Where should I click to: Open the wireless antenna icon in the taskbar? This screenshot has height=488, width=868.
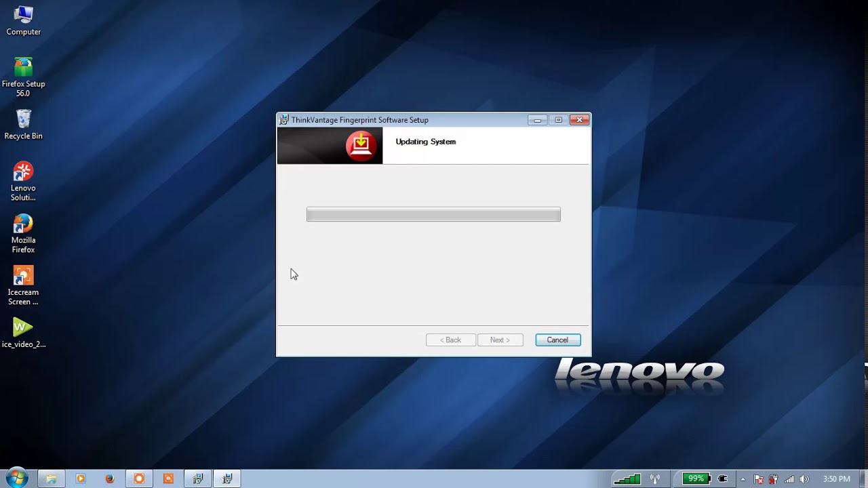pos(655,479)
